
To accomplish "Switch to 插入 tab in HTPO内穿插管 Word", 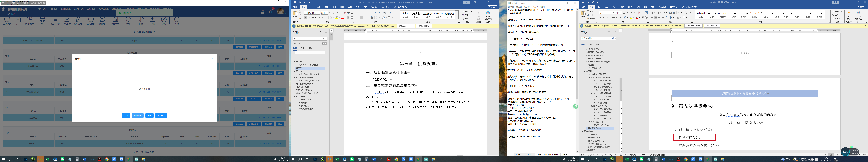I will [x=311, y=7].
